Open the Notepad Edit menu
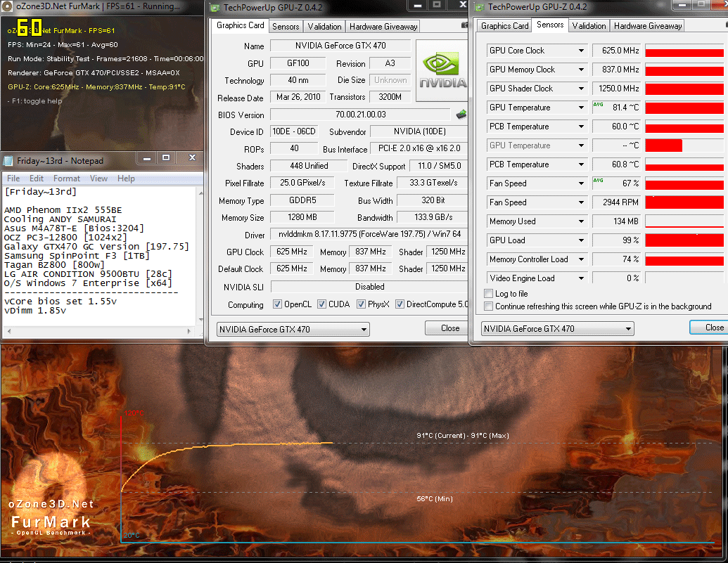Image resolution: width=728 pixels, height=563 pixels. tap(36, 179)
